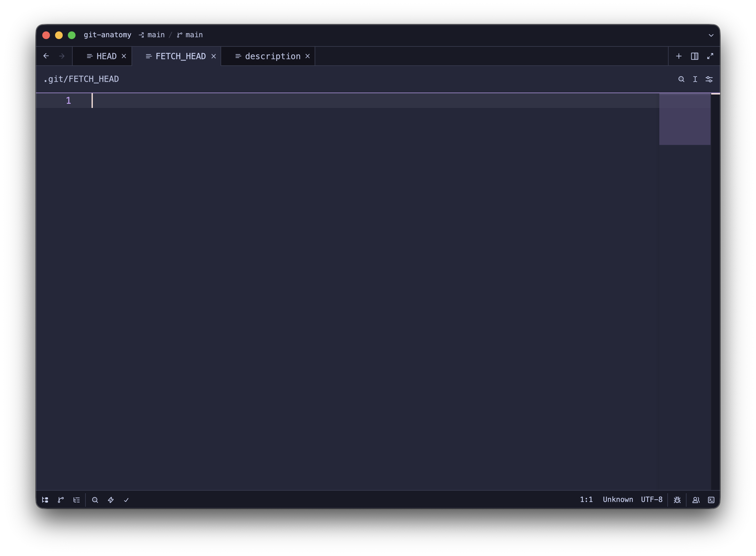Expand the title bar chevron dropdown
The height and width of the screenshot is (556, 756).
coord(711,35)
